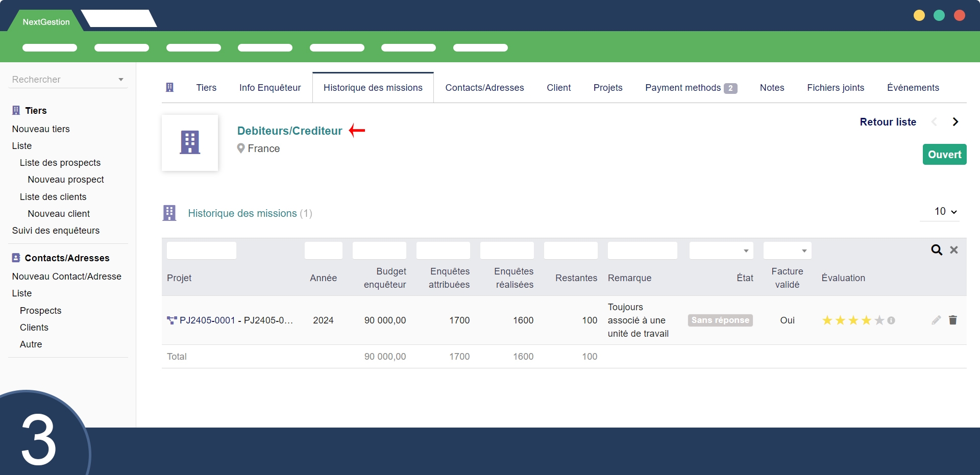Click the info icon beside star rating
The height and width of the screenshot is (475, 980).
(x=891, y=320)
